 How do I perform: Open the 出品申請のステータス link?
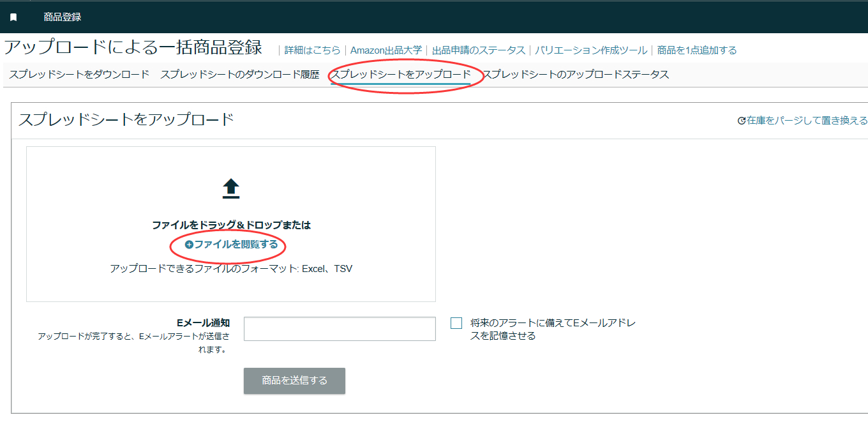tap(479, 50)
